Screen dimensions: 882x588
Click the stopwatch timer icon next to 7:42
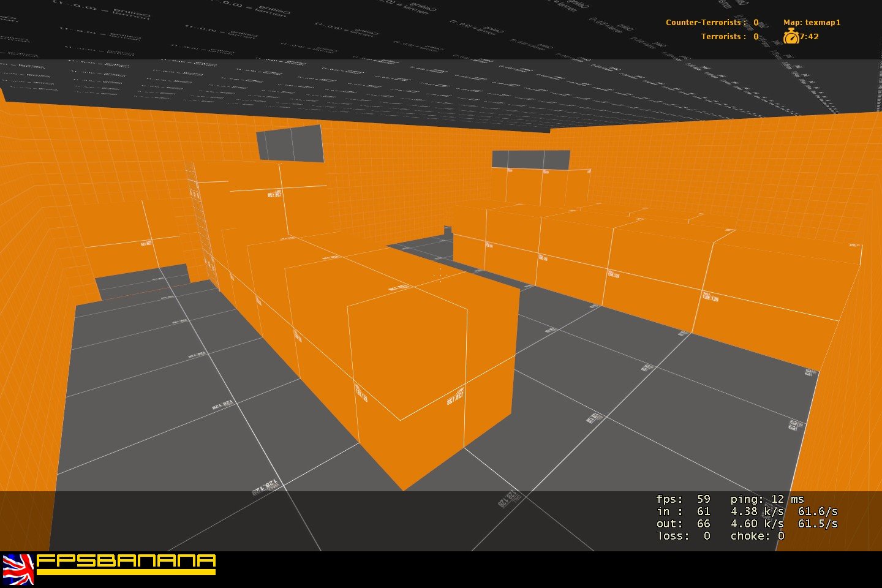click(793, 37)
